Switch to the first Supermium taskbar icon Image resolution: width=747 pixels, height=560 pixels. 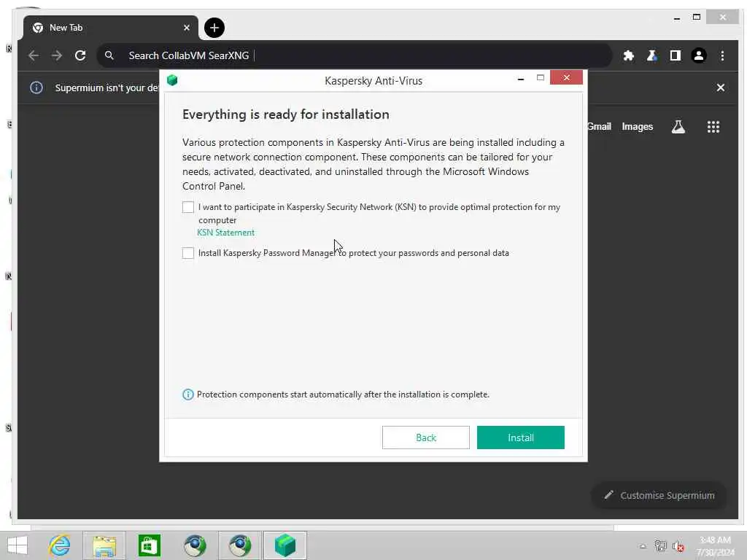coord(195,545)
